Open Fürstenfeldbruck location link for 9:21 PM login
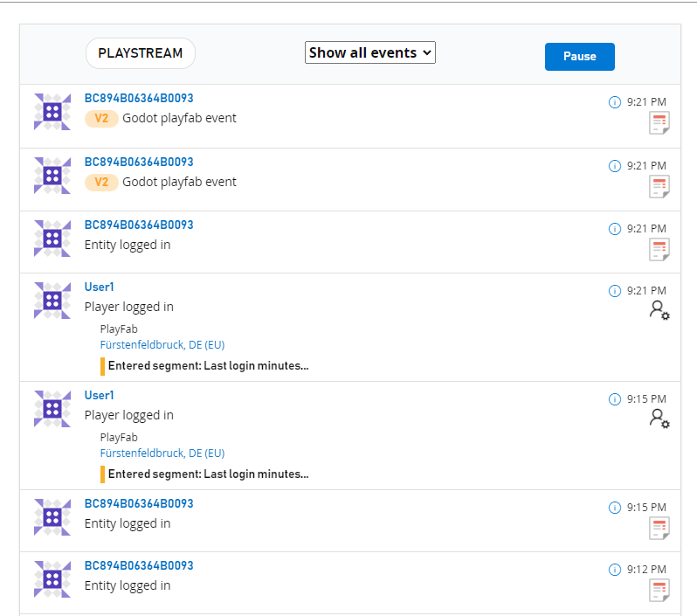 (x=162, y=344)
